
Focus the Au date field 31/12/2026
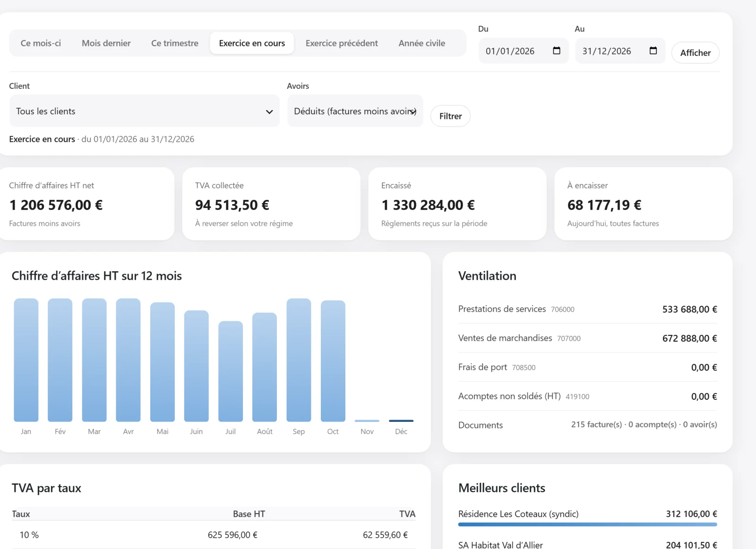pyautogui.click(x=620, y=51)
